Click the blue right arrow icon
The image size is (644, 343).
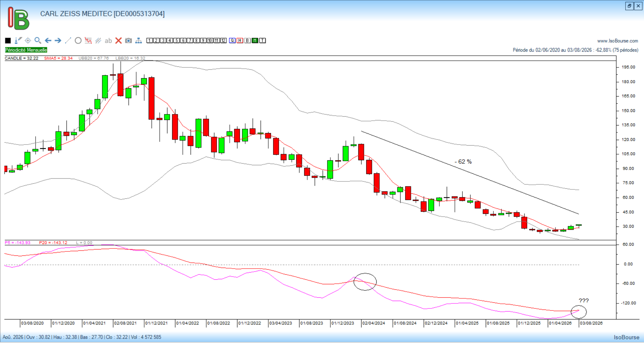(x=58, y=41)
